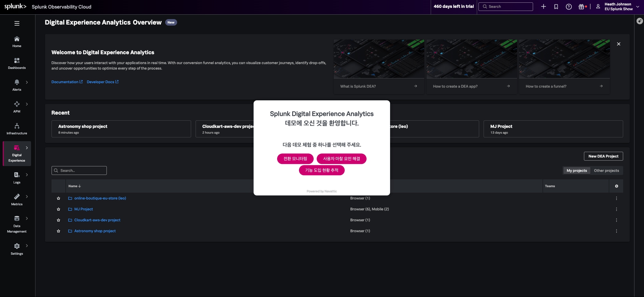Switch to My projects tab
This screenshot has width=644, height=297.
[577, 170]
